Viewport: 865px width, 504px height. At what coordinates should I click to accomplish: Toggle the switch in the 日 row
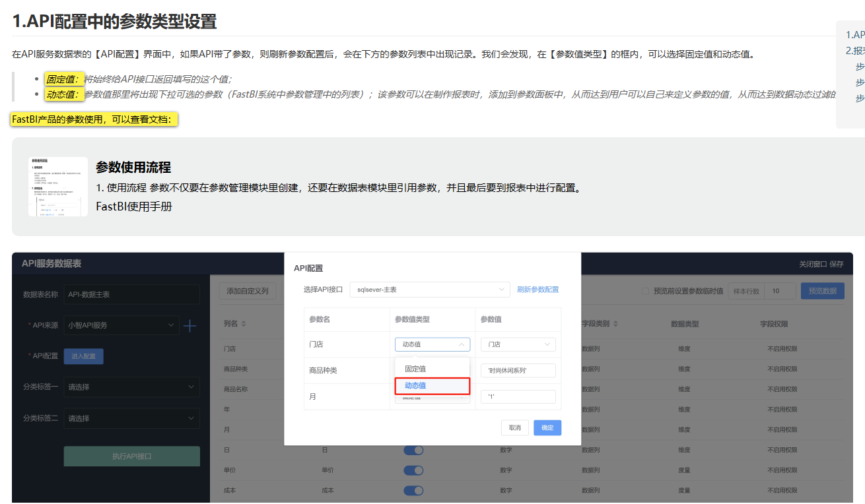pyautogui.click(x=413, y=450)
